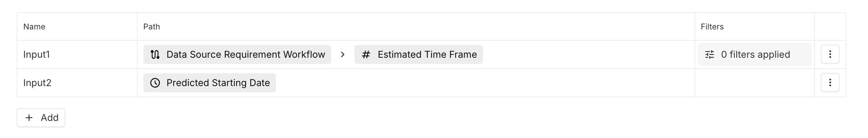Image resolution: width=868 pixels, height=138 pixels.
Task: Open the 0 filters applied button
Action: (x=754, y=54)
